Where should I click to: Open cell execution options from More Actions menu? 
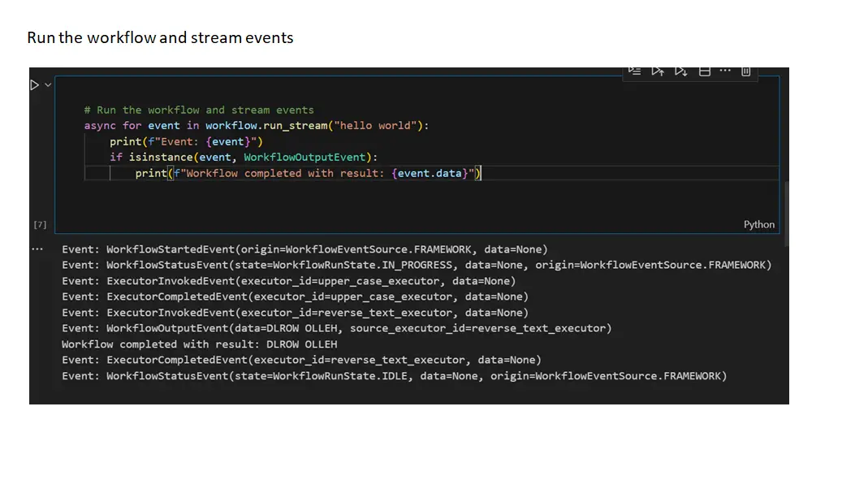[724, 71]
